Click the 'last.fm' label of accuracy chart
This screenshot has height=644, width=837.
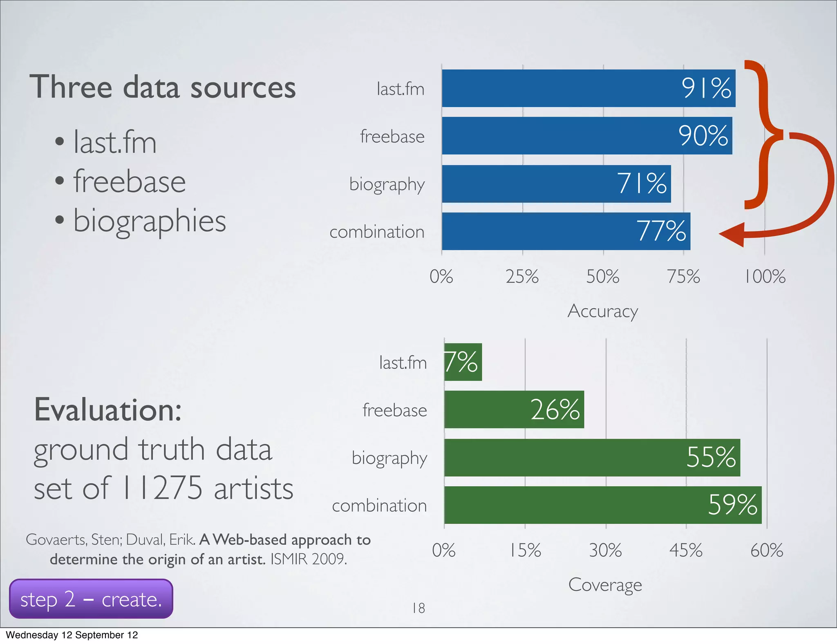click(x=401, y=89)
